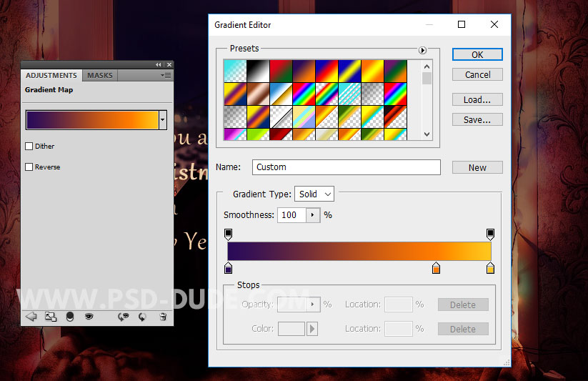Select the orange color stop

[436, 269]
